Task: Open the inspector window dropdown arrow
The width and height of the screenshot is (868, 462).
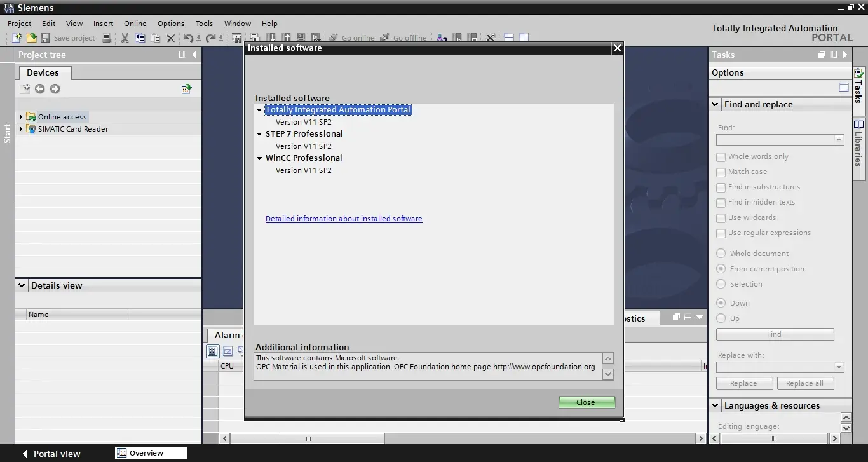Action: pos(700,317)
